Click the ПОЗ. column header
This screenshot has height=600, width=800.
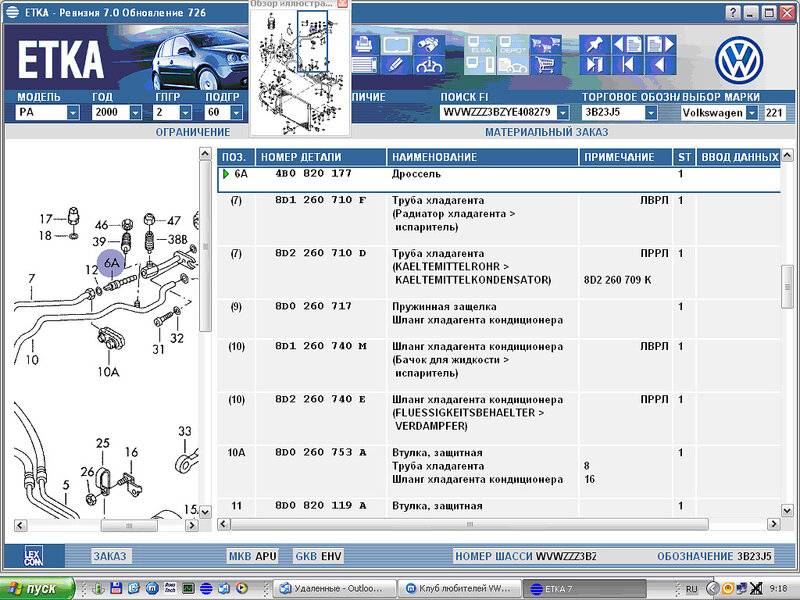(x=236, y=157)
